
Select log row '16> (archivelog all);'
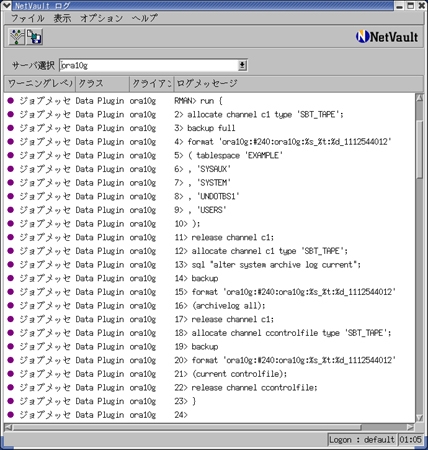pos(210,306)
